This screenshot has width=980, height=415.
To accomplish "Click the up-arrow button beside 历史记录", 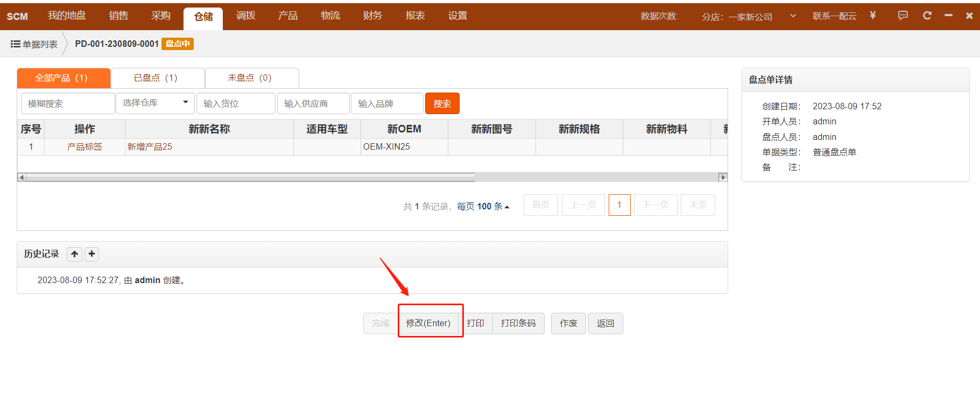I will pos(74,254).
